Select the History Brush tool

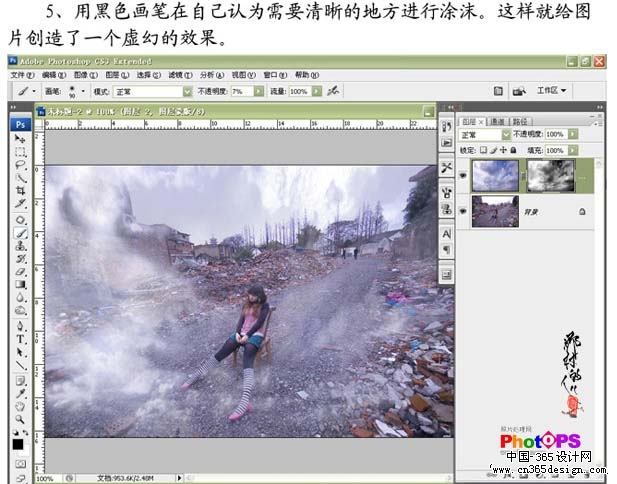coord(20,259)
